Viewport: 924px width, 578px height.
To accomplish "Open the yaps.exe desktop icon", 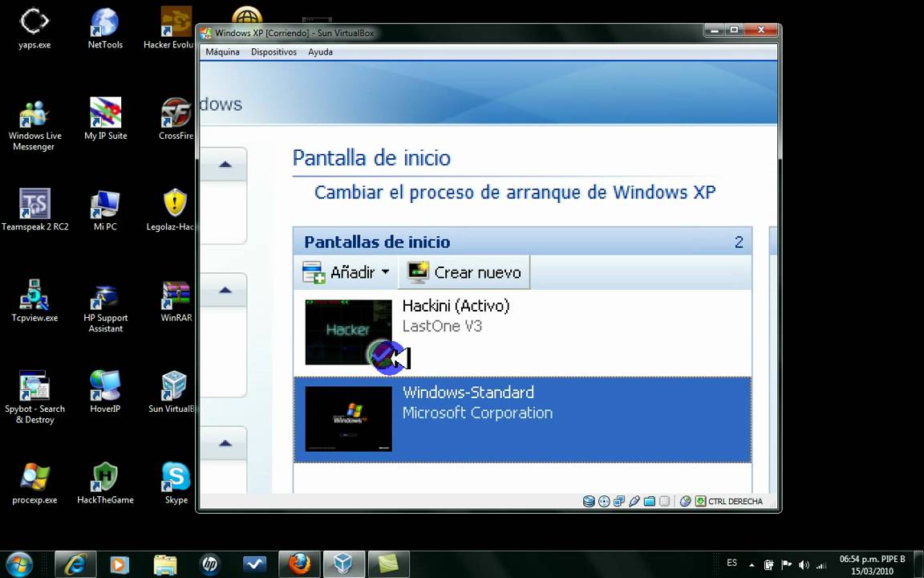I will click(x=34, y=28).
